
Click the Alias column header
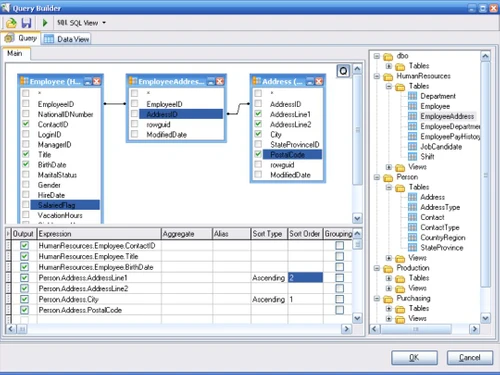231,234
